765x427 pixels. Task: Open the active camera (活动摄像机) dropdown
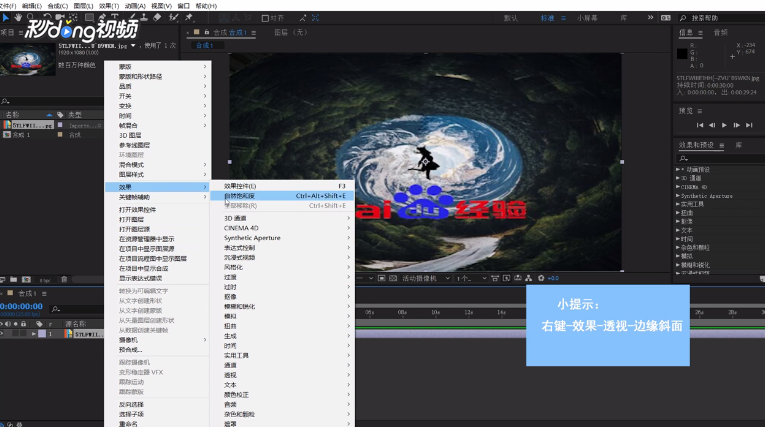(425, 278)
